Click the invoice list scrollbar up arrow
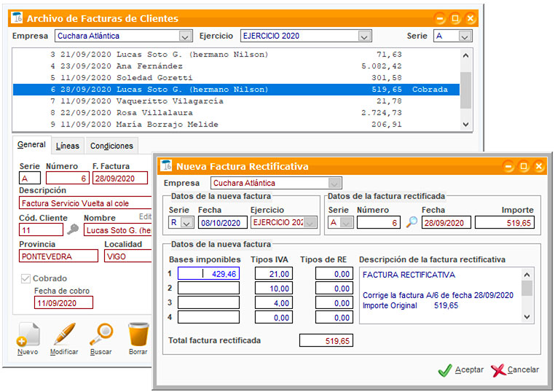555x392 pixels. pos(466,55)
